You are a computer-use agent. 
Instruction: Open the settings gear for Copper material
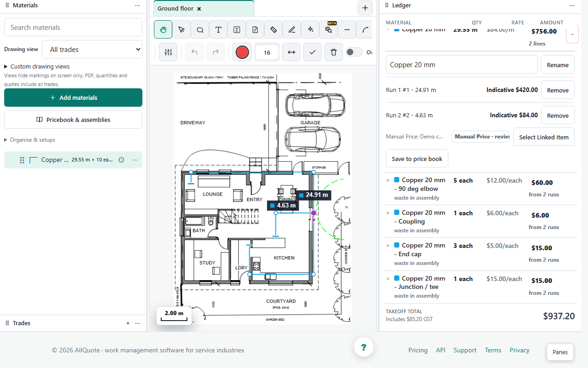click(x=121, y=160)
